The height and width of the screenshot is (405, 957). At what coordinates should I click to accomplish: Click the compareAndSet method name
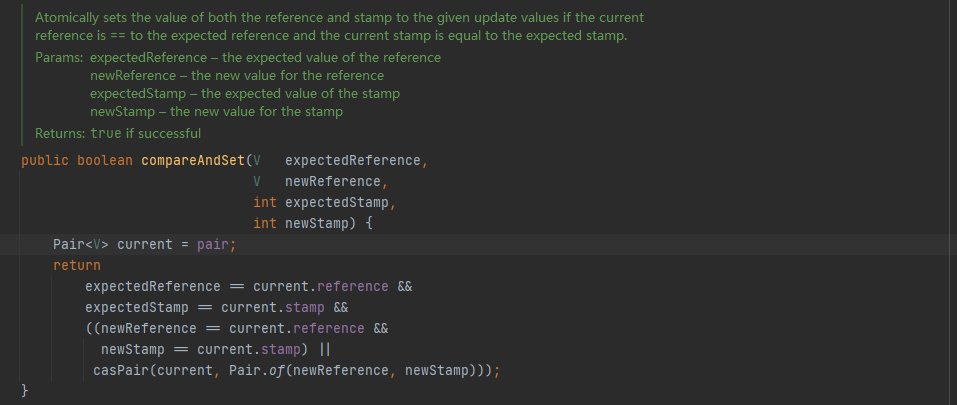point(193,160)
